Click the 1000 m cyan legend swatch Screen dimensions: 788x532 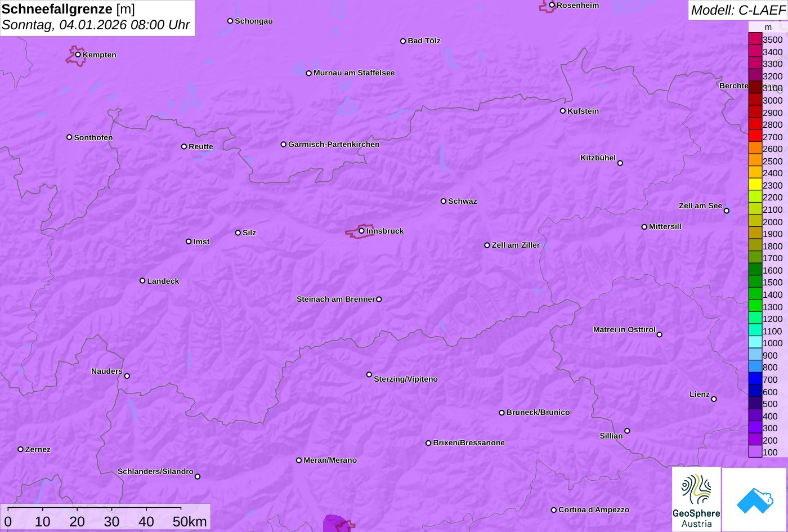click(755, 342)
